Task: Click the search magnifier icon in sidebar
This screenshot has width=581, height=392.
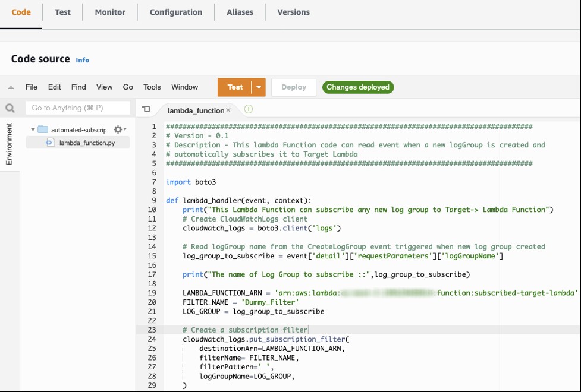Action: (x=10, y=108)
